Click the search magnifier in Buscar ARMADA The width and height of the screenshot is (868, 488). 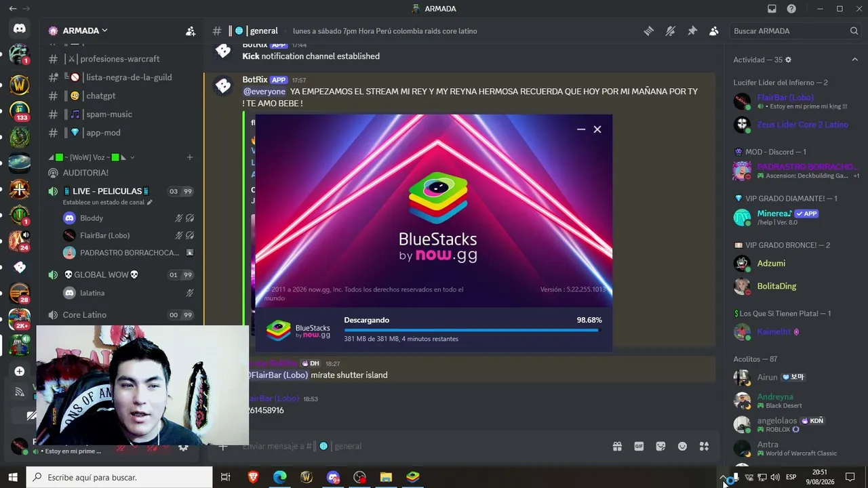854,30
